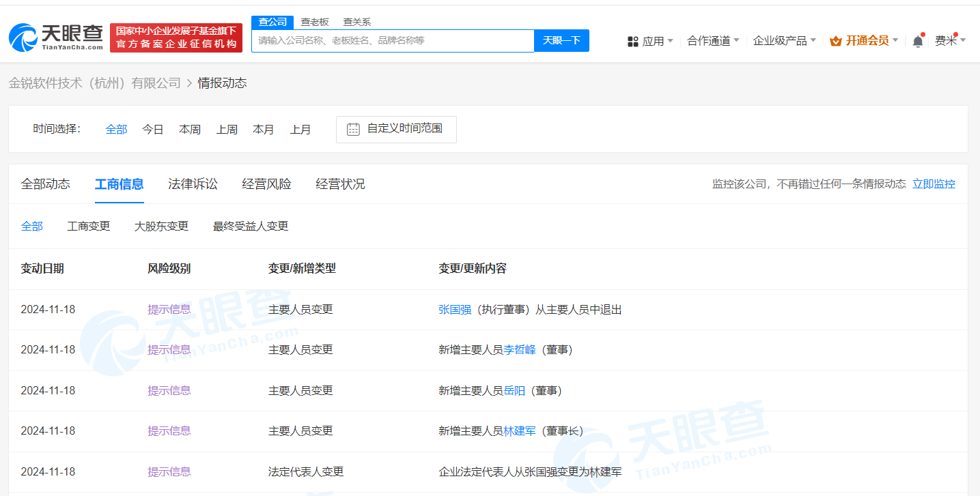Select the 查关系 search tab
Screen dimensions: 980x496
[356, 22]
